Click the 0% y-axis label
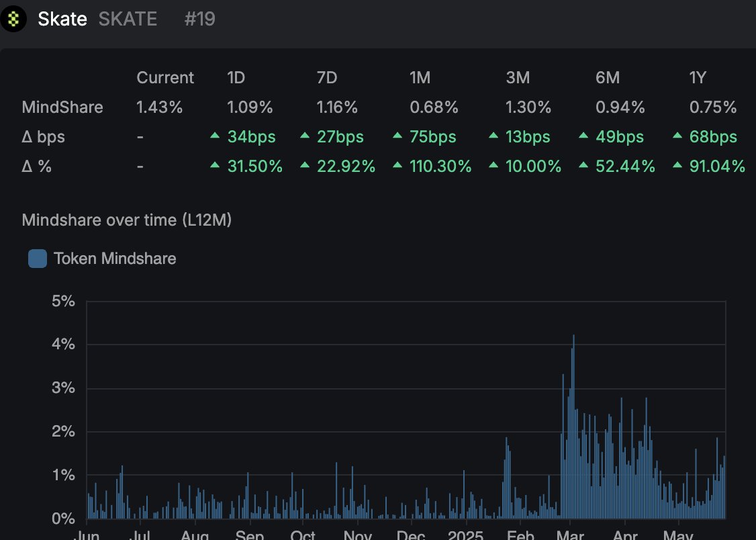756x540 pixels. (x=64, y=519)
